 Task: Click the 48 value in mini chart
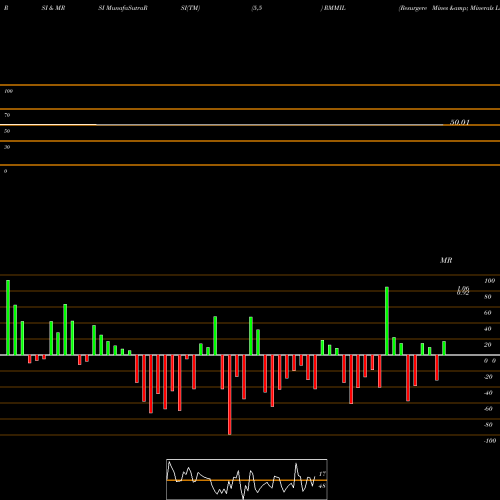tap(322, 486)
